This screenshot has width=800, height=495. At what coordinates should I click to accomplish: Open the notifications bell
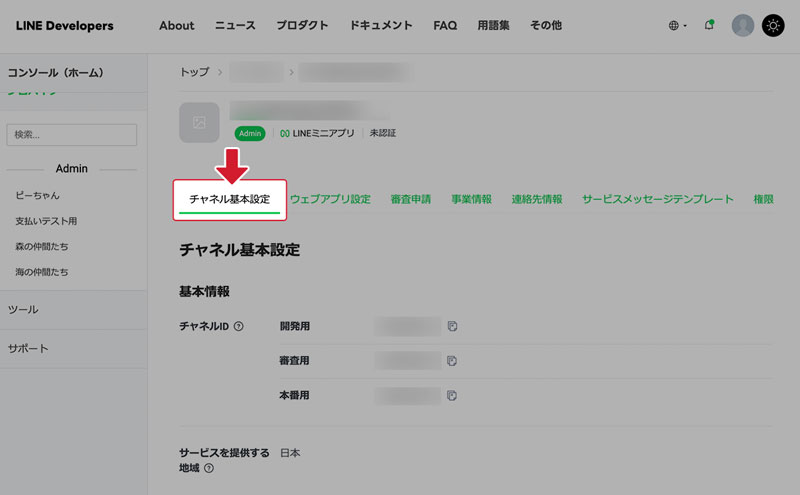click(709, 26)
